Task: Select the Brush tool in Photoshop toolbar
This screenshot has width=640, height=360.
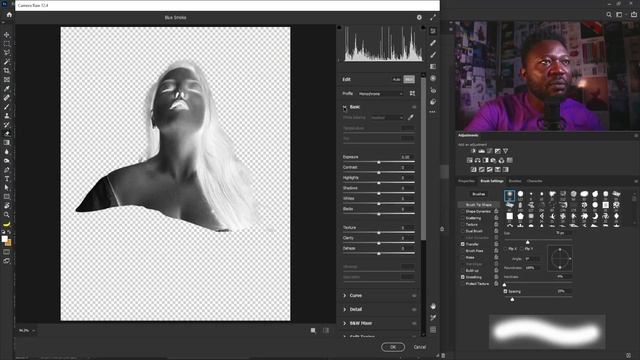Action: [7, 107]
